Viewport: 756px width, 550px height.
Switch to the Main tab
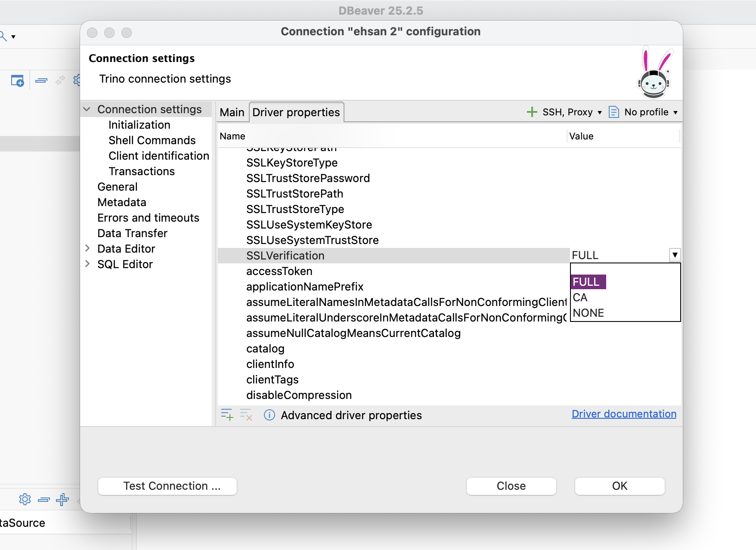pyautogui.click(x=232, y=112)
